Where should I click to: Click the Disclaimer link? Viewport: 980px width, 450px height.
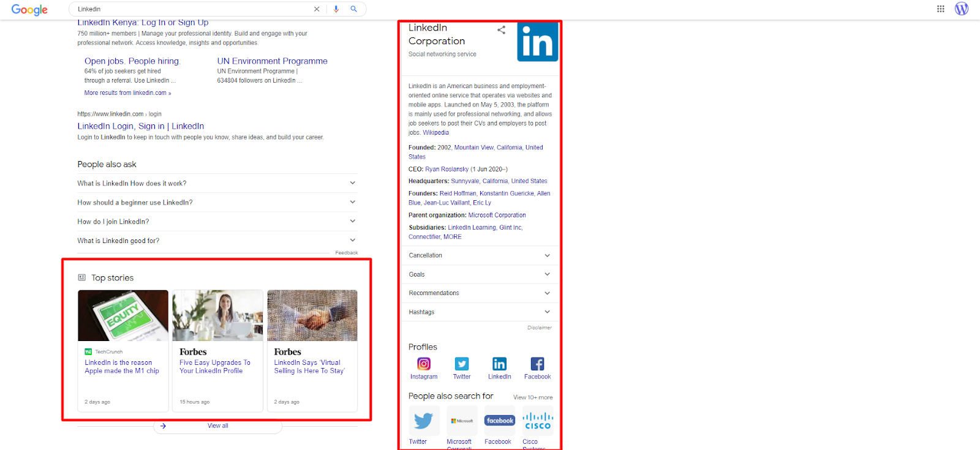click(x=540, y=328)
